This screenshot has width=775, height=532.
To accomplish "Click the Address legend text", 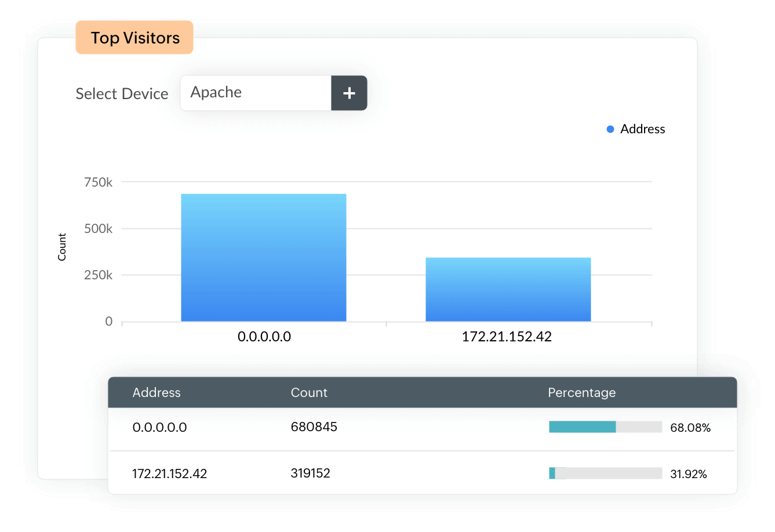I will tap(642, 129).
